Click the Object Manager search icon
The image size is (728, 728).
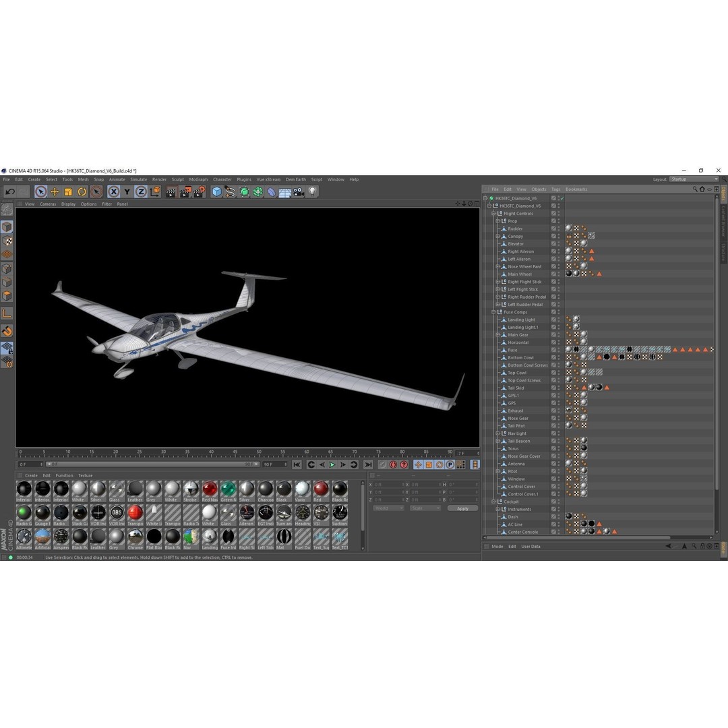pos(695,189)
